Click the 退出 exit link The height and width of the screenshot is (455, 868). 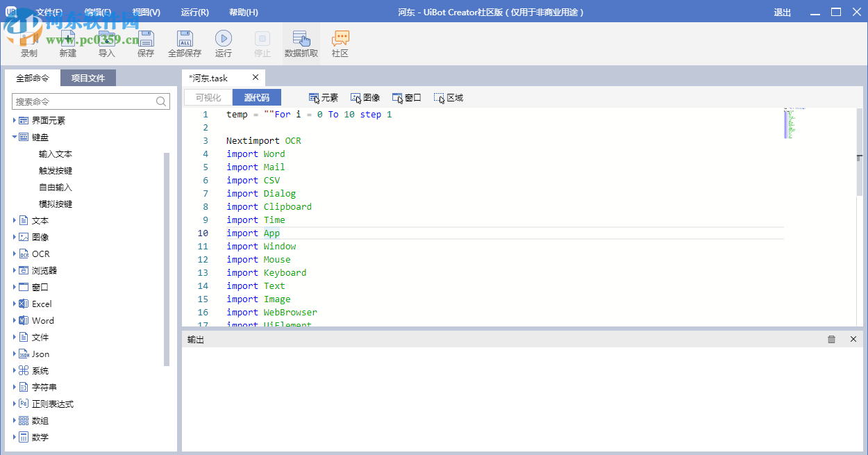(x=782, y=12)
